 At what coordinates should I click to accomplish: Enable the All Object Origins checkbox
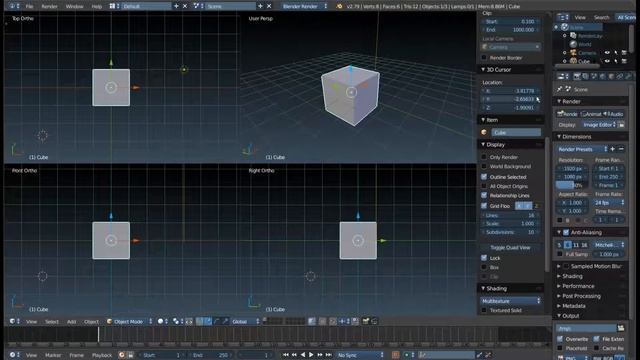[x=484, y=186]
